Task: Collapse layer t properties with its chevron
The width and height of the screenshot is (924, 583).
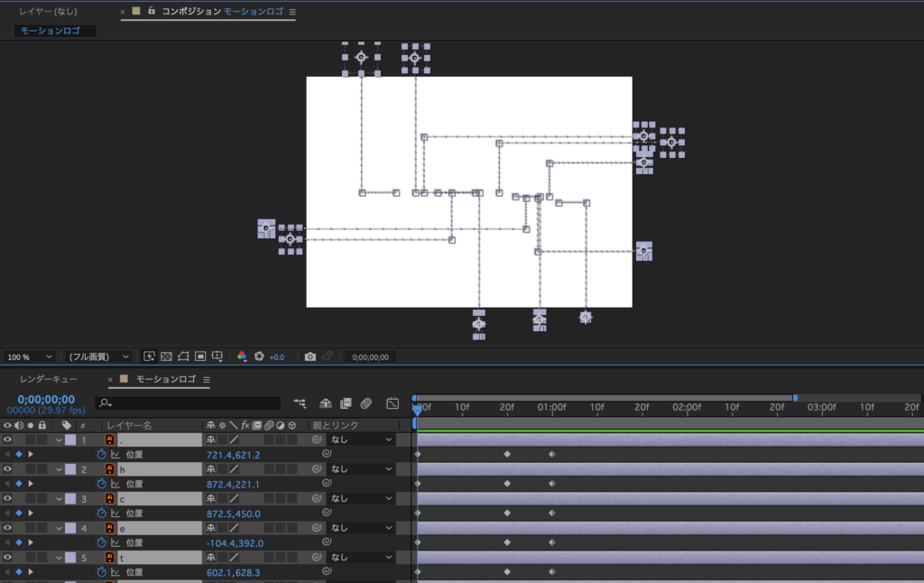Action: [60, 558]
